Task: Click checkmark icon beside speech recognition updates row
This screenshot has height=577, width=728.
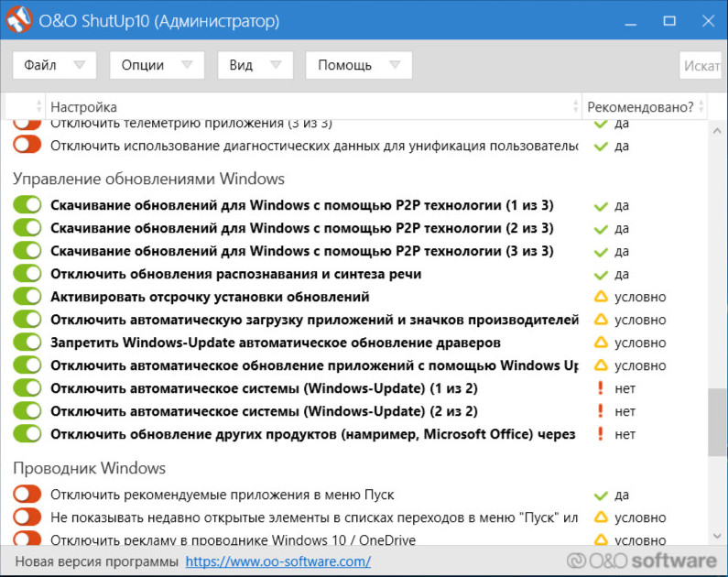Action: coord(601,275)
